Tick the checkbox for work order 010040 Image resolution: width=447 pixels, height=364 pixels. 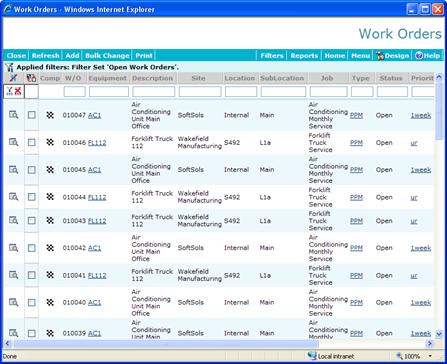(x=32, y=302)
